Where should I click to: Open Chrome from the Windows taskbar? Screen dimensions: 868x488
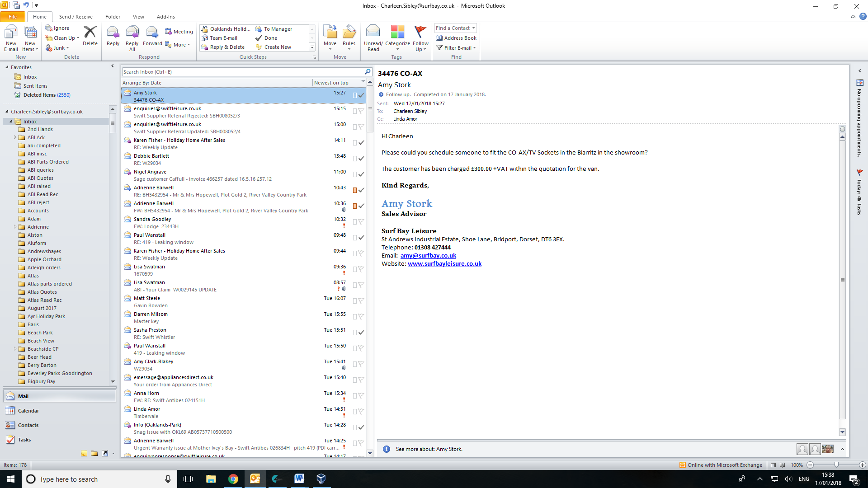tap(233, 479)
